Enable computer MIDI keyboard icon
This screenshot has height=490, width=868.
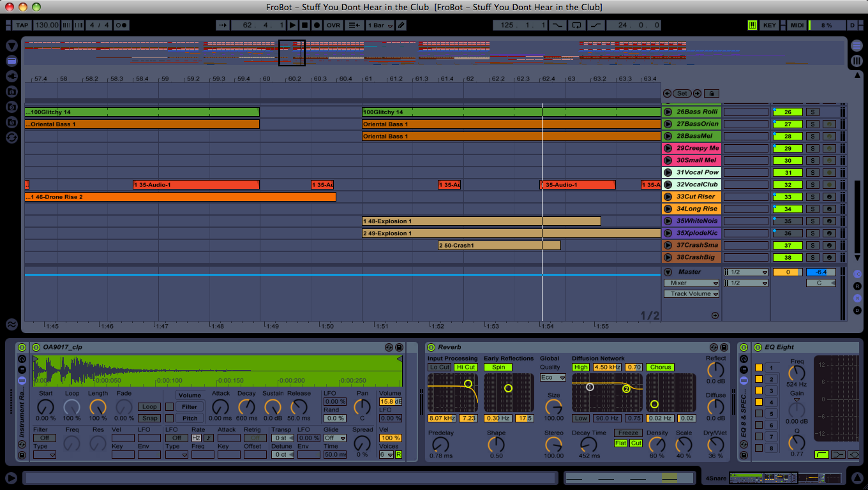(x=752, y=26)
